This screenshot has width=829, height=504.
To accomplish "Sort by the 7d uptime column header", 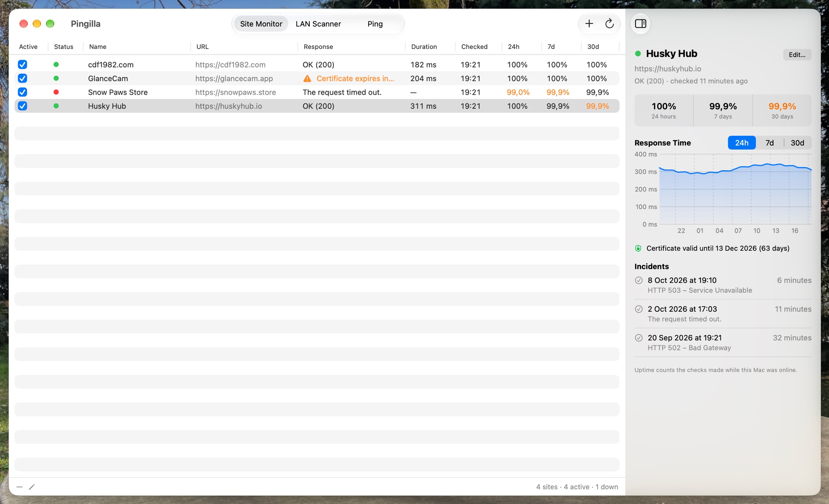I will [x=551, y=47].
